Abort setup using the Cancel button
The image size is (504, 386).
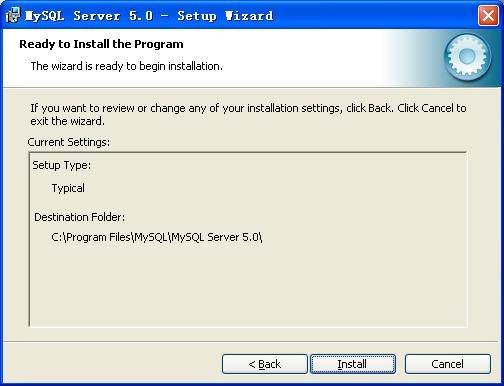448,364
